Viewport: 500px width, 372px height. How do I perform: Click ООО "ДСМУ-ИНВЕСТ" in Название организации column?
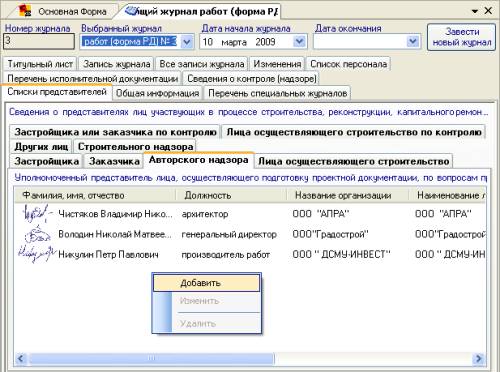tap(341, 255)
